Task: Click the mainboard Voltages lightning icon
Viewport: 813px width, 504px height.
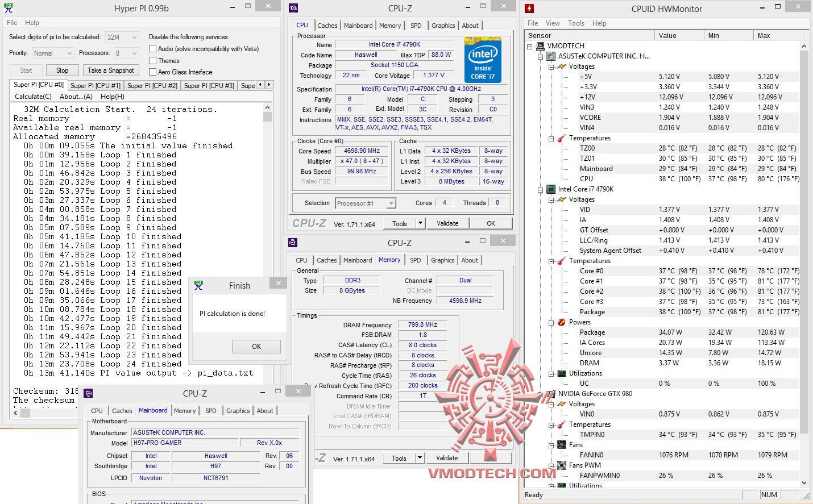Action: pyautogui.click(x=562, y=66)
